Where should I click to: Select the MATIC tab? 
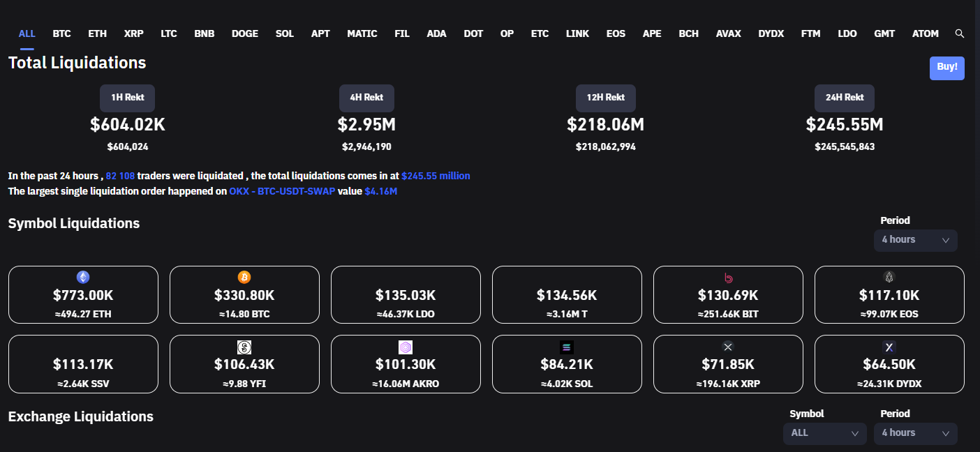click(362, 33)
